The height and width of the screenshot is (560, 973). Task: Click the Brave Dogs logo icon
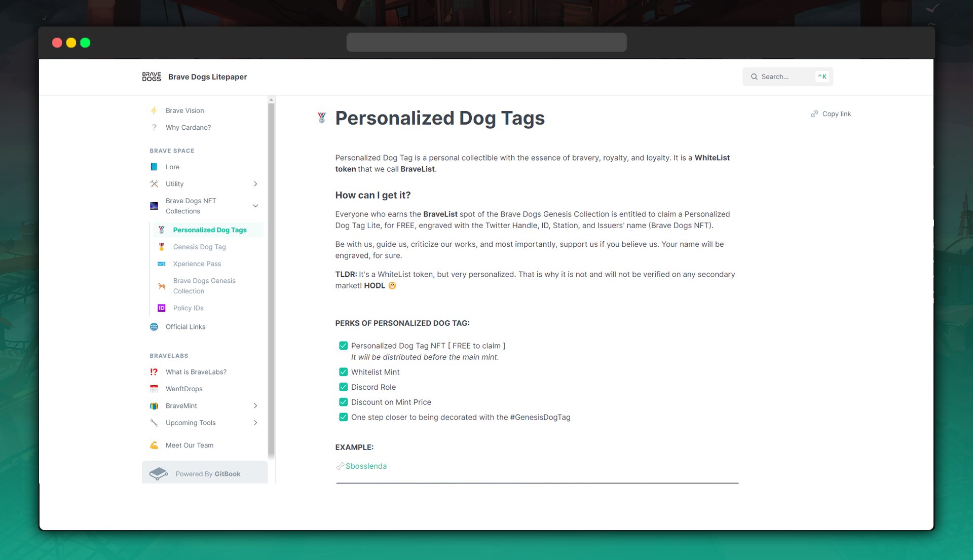(x=151, y=77)
